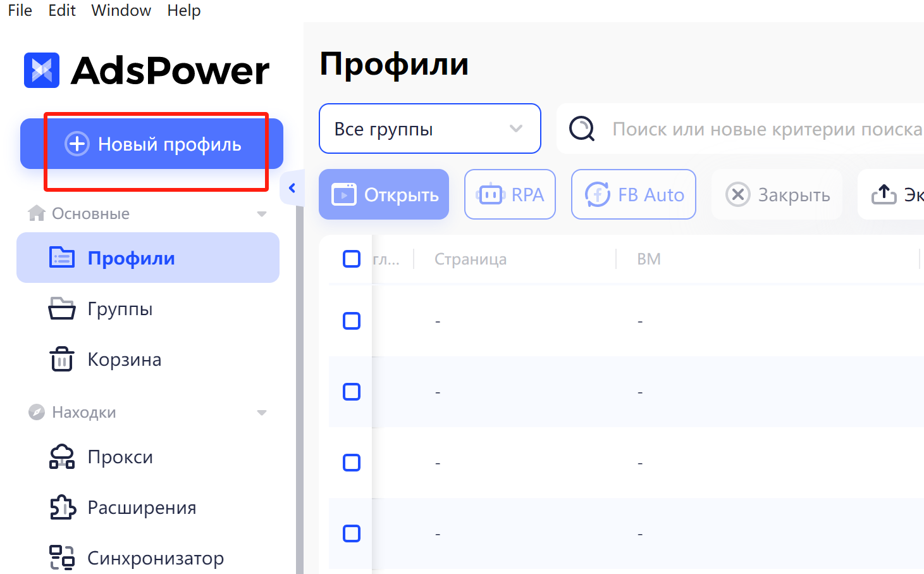Click the truncated гл... column header

click(x=386, y=259)
